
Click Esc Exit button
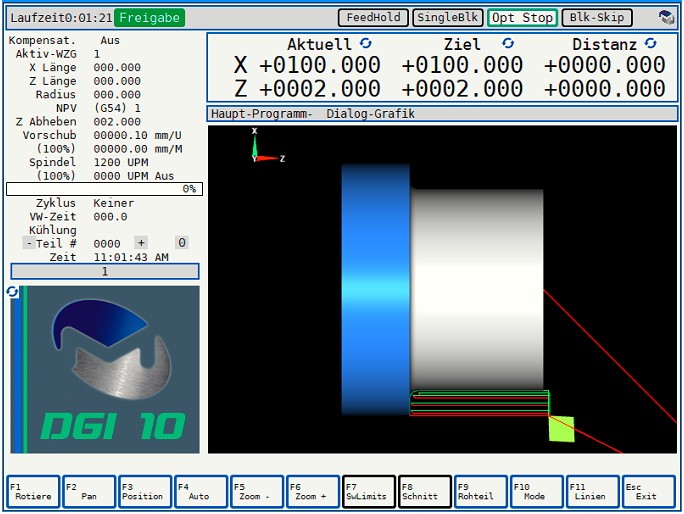click(x=649, y=492)
